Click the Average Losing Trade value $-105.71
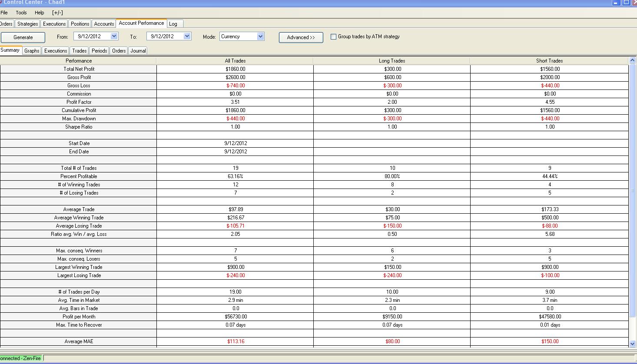Image resolution: width=637 pixels, height=364 pixels. point(235,226)
